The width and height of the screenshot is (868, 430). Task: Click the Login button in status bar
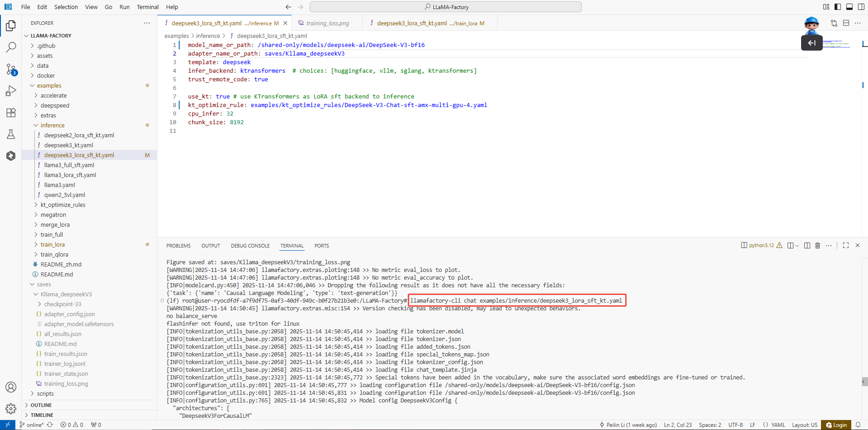[836, 425]
